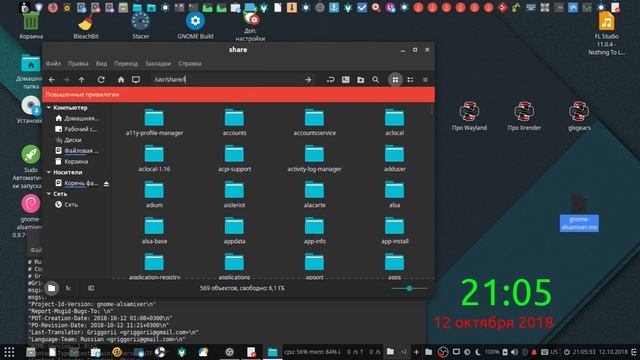Show tree view in sidebar
This screenshot has width=640, height=360.
click(68, 288)
